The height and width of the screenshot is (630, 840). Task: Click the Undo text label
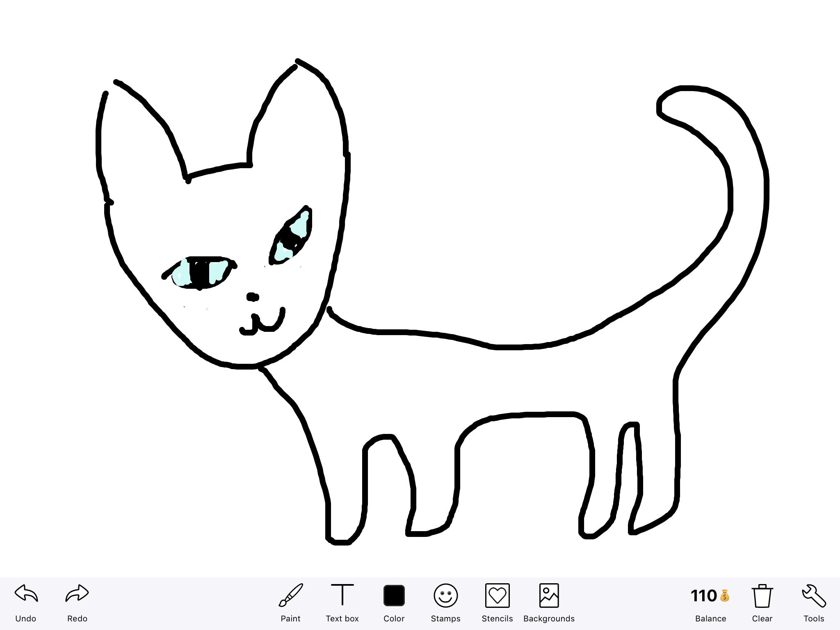pos(26,619)
